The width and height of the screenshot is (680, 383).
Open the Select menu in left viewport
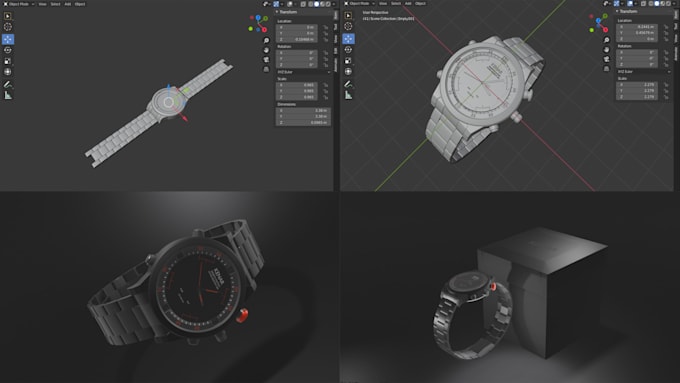tap(56, 4)
